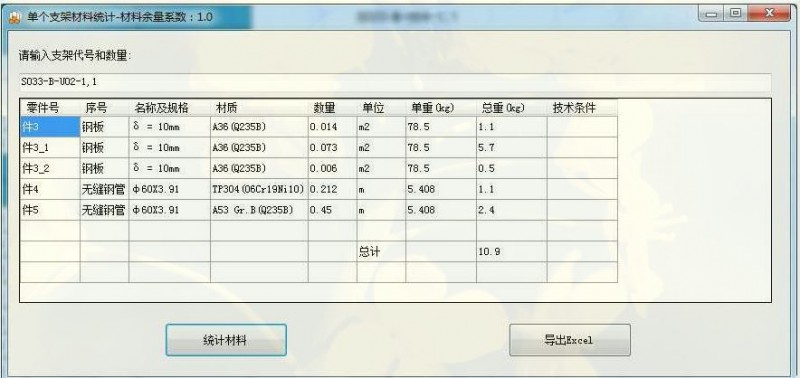Select the 序号 column header
Viewport: 800px width, 378px height.
(x=104, y=108)
